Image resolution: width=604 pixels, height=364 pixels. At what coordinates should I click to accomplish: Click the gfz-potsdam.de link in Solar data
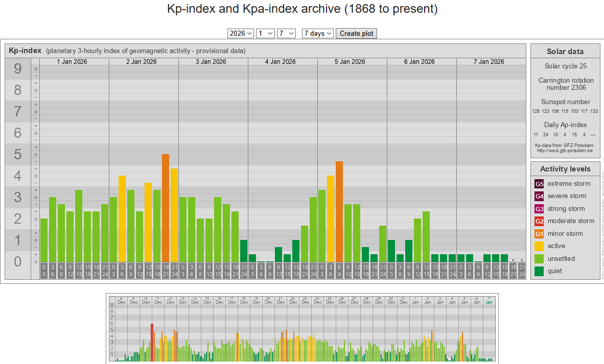(x=565, y=151)
